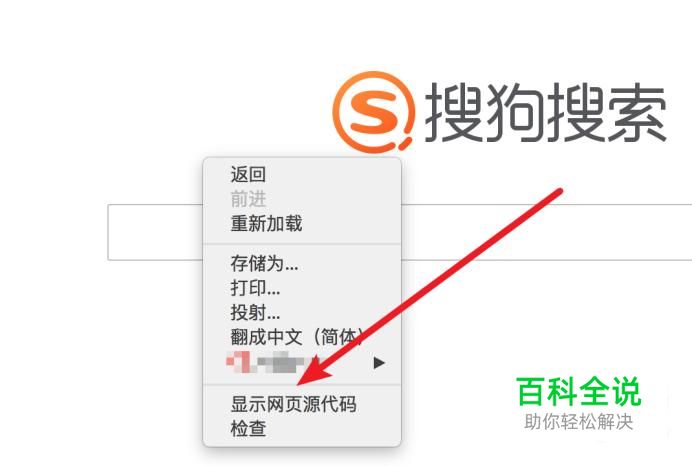Choose the greyed-out 前进 menu entry
Screen dimensions: 692x466
248,199
